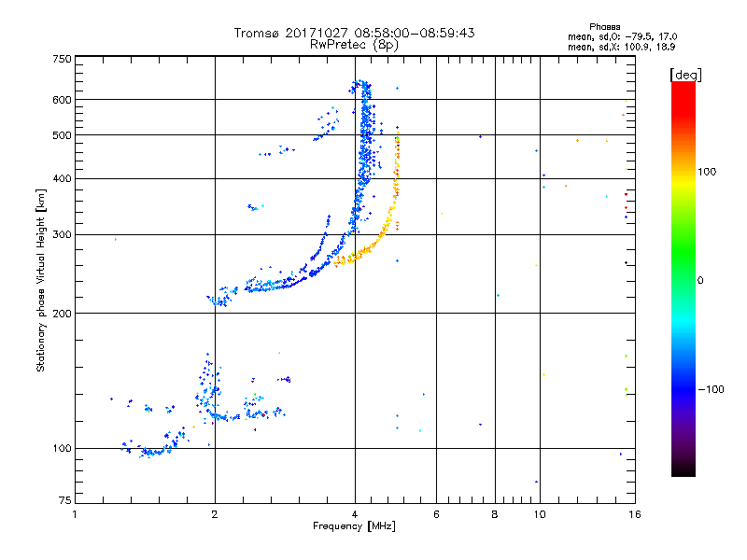Click the '300' y-axis tick label
747x560 pixels.
(62, 235)
